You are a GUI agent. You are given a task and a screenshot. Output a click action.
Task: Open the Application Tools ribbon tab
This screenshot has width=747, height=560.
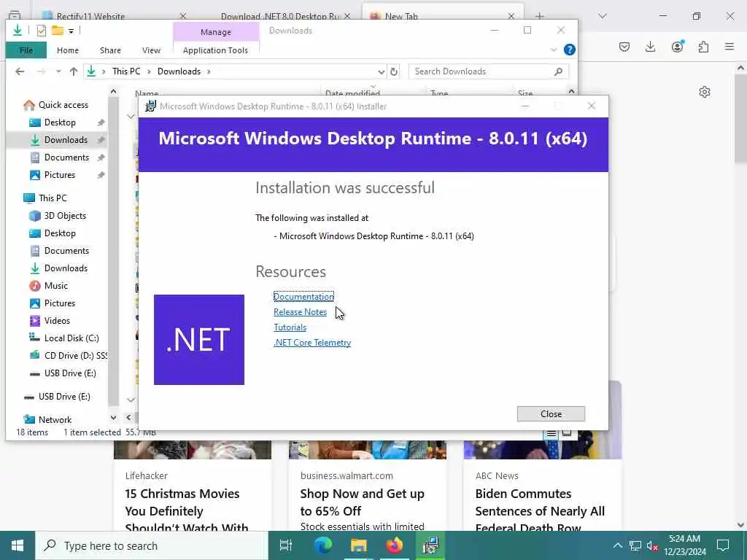coord(215,50)
